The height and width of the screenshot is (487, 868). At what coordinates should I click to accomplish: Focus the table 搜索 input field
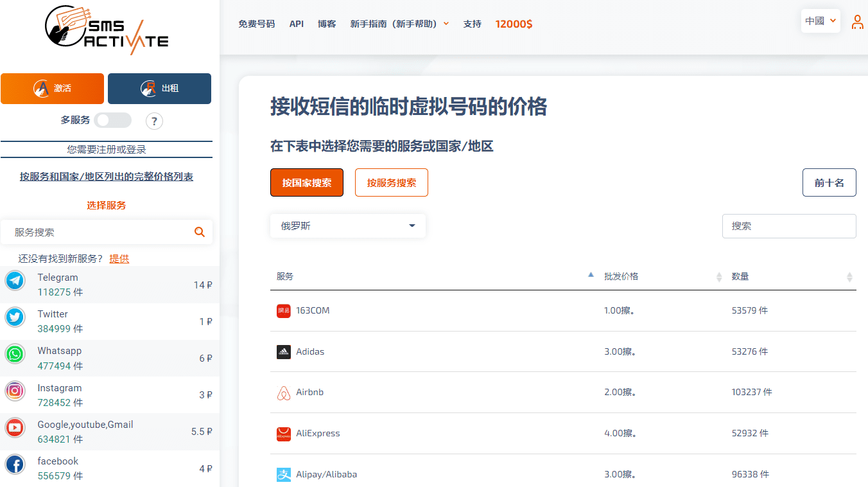click(x=788, y=226)
